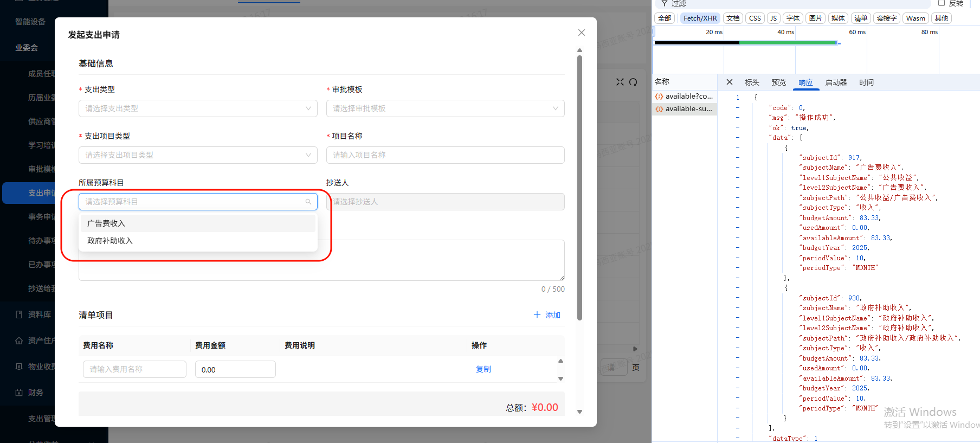Image resolution: width=980 pixels, height=443 pixels.
Task: Click the 所属预算科目 search box
Action: point(198,202)
